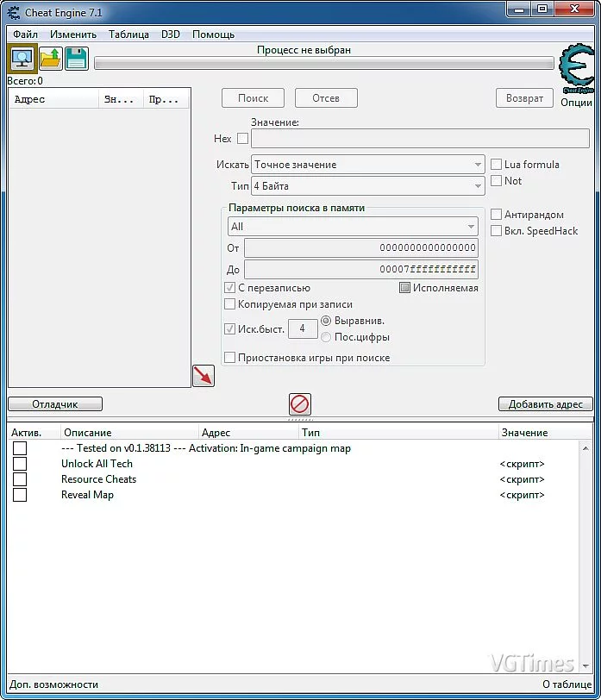This screenshot has width=601, height=700.
Task: Toggle С перезаписью checkbox
Action: (229, 288)
